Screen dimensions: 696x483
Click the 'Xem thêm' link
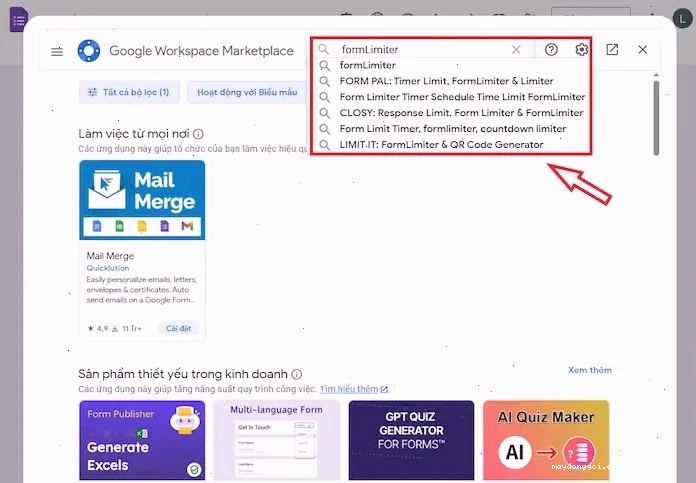pos(590,370)
